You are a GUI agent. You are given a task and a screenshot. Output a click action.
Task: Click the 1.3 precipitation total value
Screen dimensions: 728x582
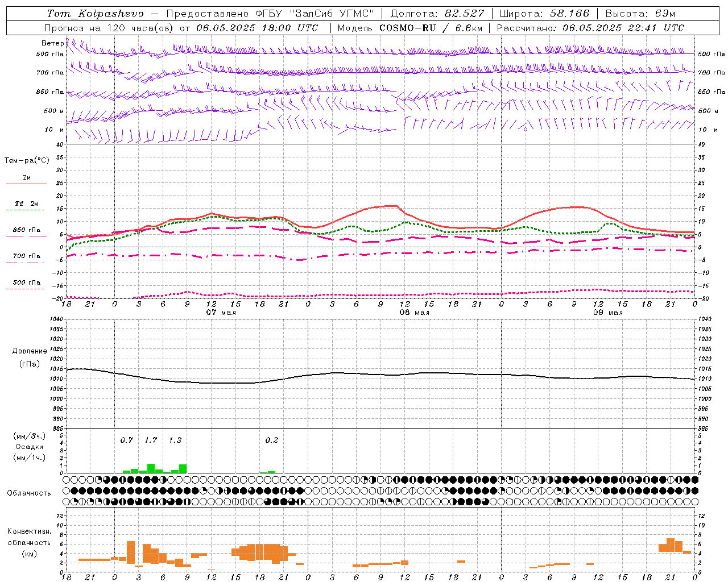(x=175, y=440)
